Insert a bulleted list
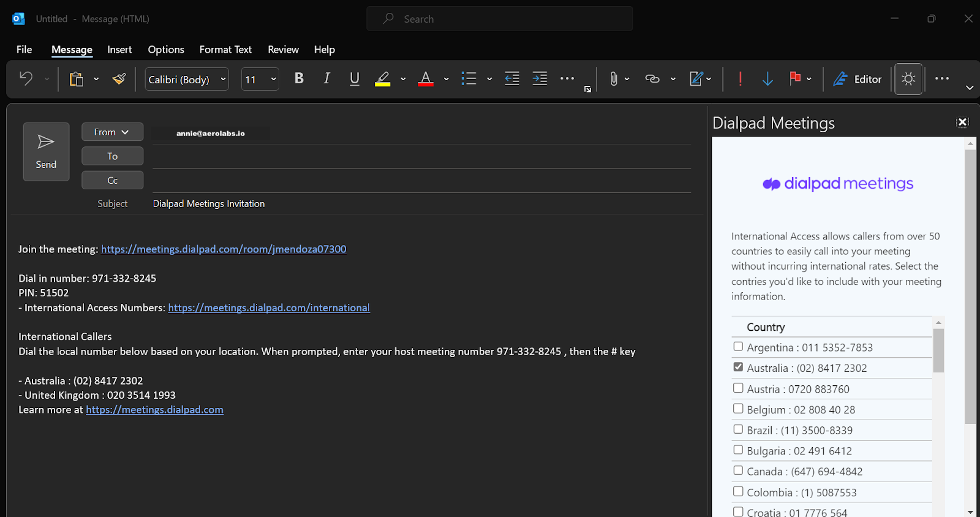Viewport: 980px width, 517px height. point(469,79)
